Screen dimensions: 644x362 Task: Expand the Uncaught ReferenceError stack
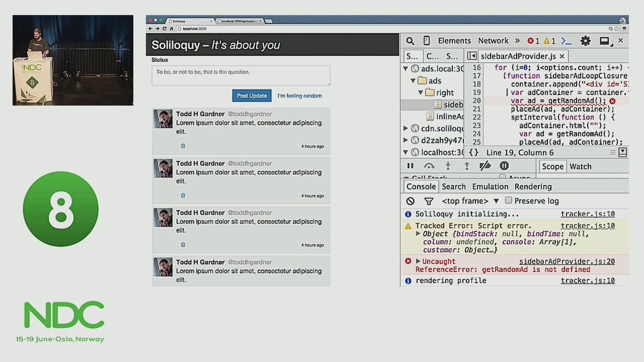tap(418, 261)
